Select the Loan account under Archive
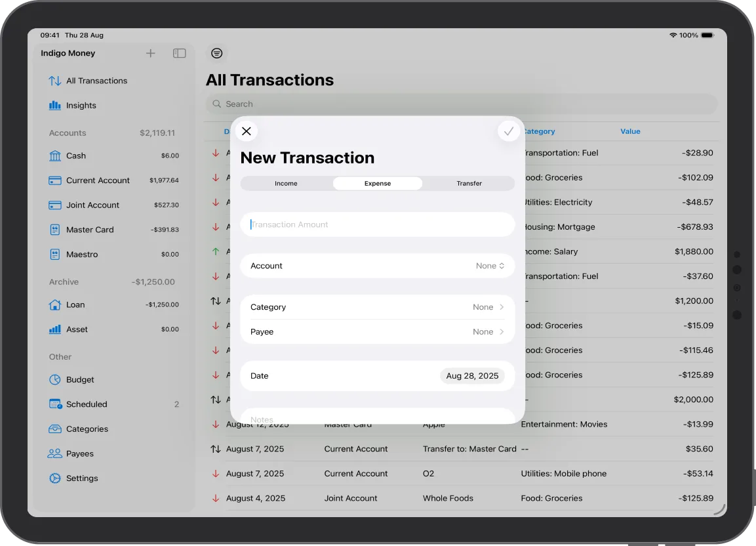The height and width of the screenshot is (546, 756). click(x=74, y=304)
